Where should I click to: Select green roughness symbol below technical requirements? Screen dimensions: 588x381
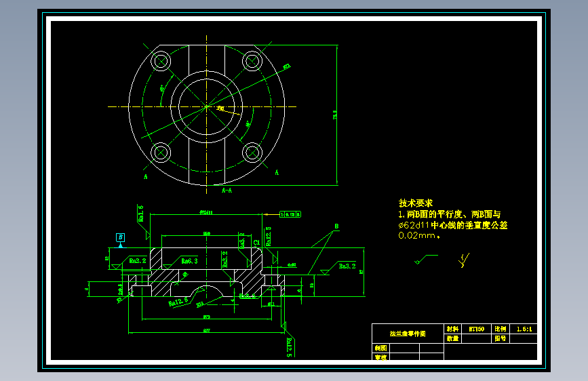click(x=426, y=259)
